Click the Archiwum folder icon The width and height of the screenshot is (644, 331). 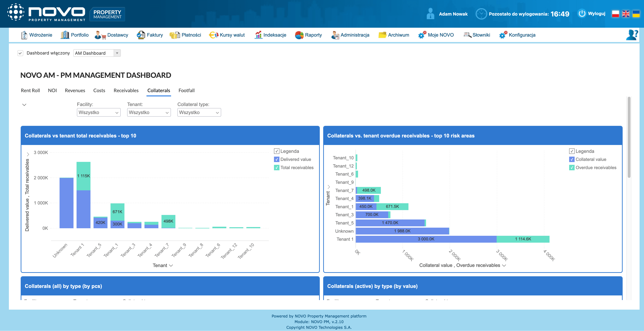382,35
